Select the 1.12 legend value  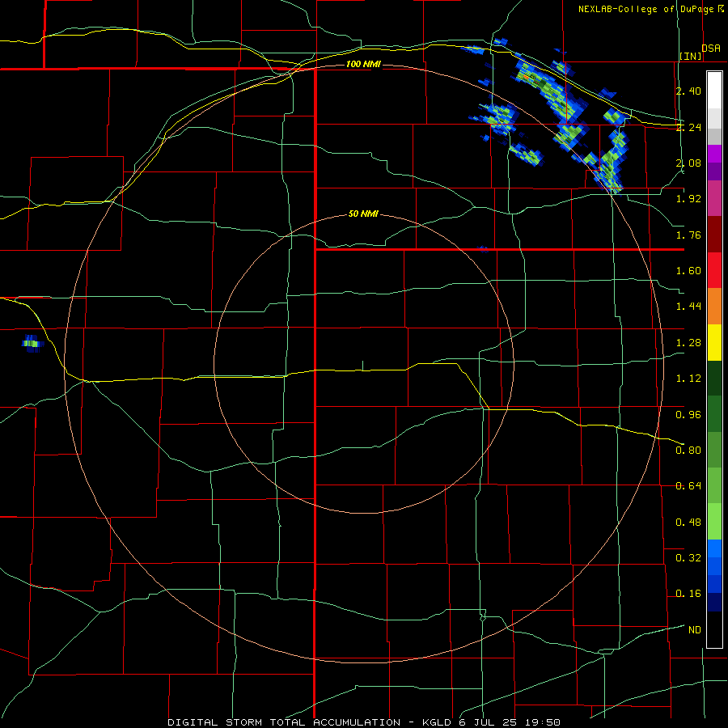coord(688,379)
